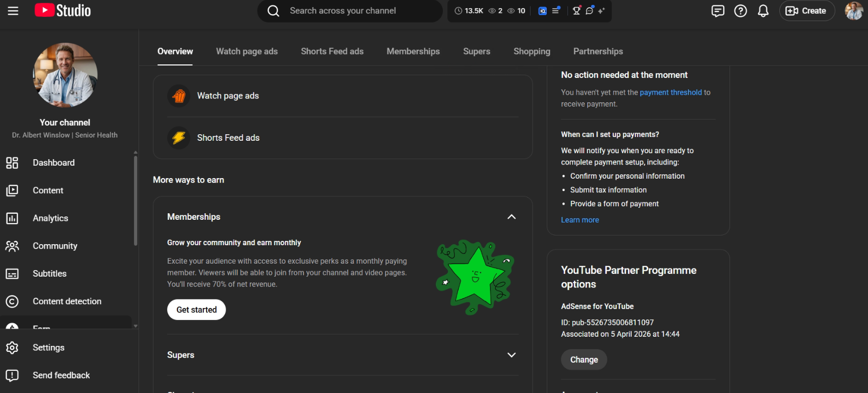Viewport: 868px width, 393px height.
Task: Click the Shorts Feed ads lightning icon
Action: pyautogui.click(x=178, y=138)
